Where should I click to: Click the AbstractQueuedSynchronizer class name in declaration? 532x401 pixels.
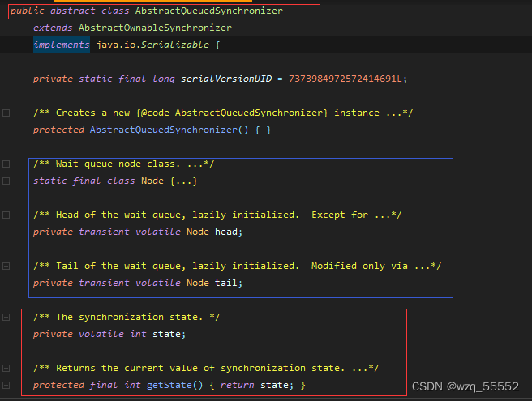[x=209, y=11]
